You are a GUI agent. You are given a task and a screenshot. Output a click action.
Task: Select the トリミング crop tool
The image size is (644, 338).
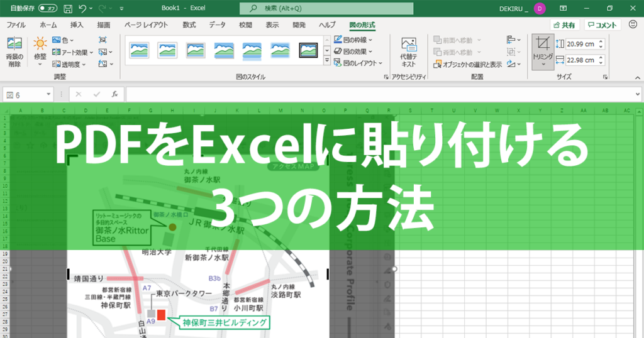point(543,52)
